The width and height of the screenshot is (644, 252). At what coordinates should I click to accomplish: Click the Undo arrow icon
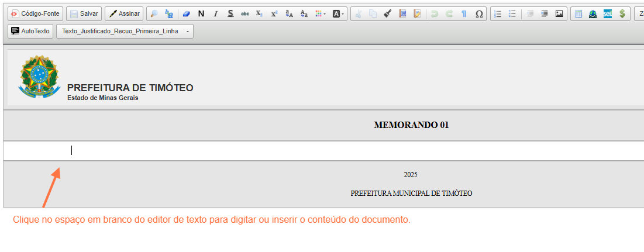(x=435, y=13)
